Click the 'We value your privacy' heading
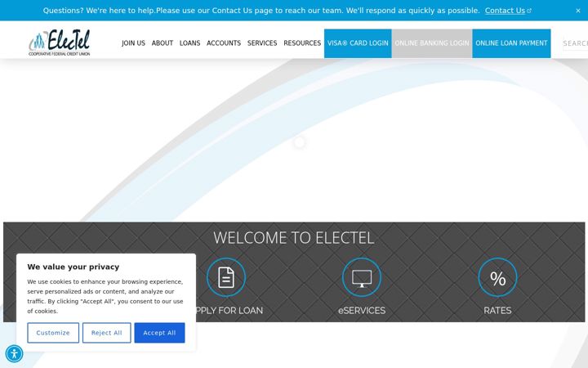The width and height of the screenshot is (588, 368). (73, 267)
